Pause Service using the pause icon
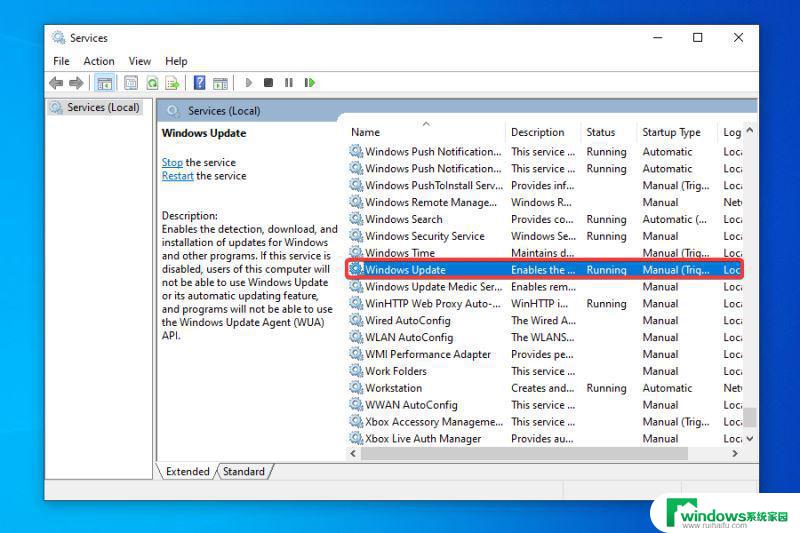Viewport: 800px width, 533px height. pyautogui.click(x=289, y=83)
